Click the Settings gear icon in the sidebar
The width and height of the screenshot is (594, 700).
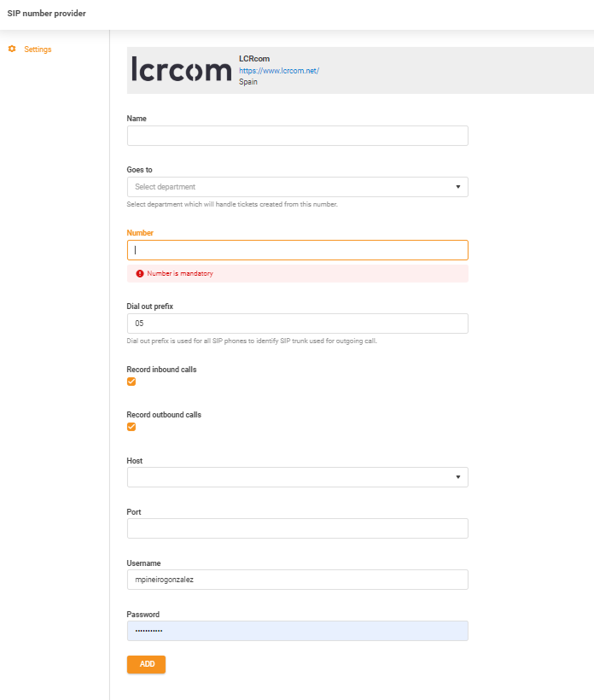click(12, 49)
